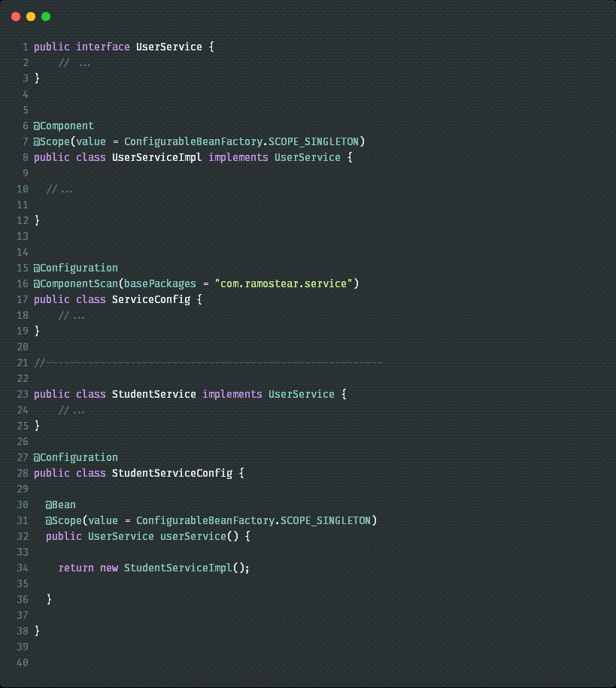Click the 'public' keyword on line 28

pyautogui.click(x=52, y=474)
